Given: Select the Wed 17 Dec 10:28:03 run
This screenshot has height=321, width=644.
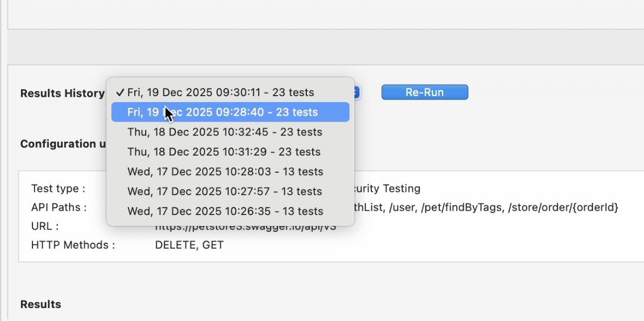Looking at the screenshot, I should [225, 171].
